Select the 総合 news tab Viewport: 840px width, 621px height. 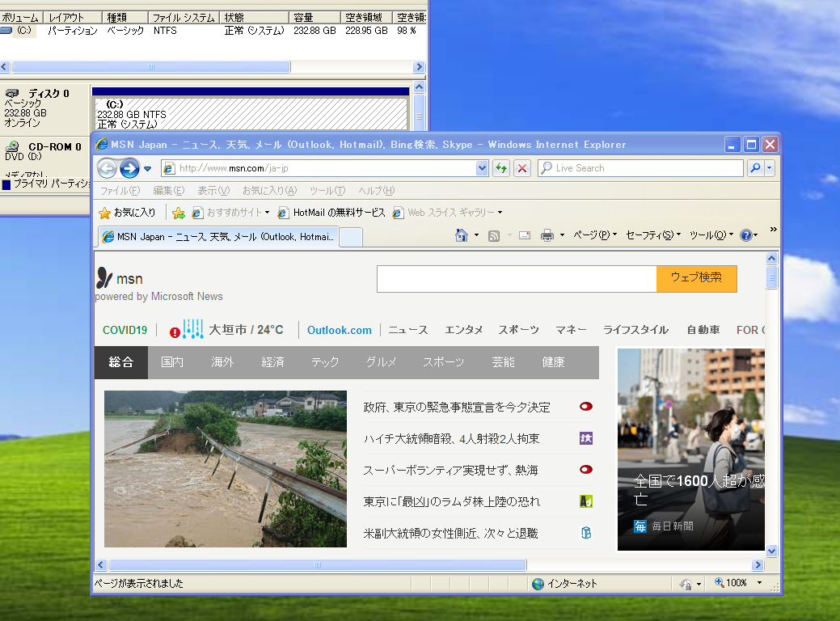pos(121,362)
